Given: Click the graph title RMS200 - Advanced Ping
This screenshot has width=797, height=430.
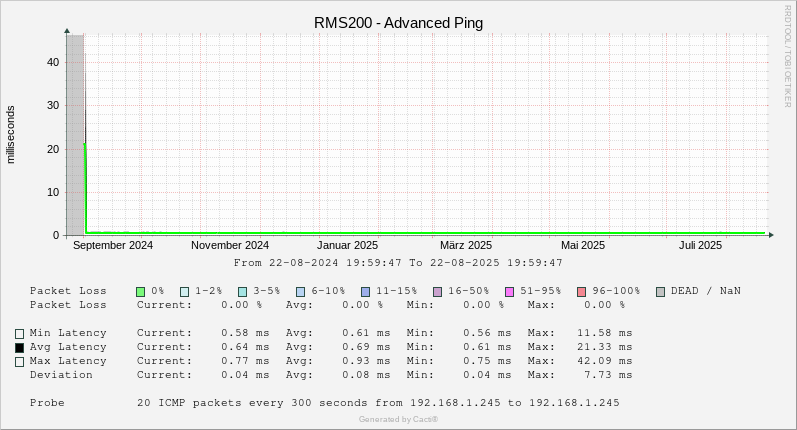Looking at the screenshot, I should tap(398, 23).
